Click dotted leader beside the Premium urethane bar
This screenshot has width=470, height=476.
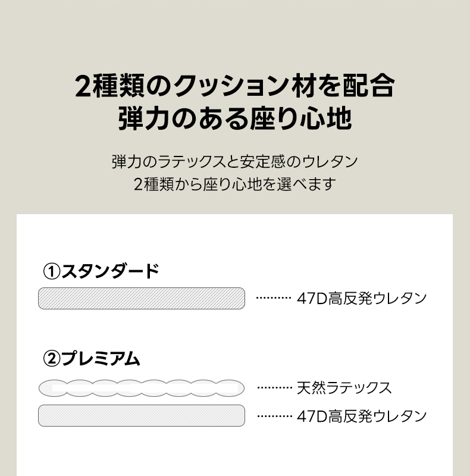(x=274, y=415)
